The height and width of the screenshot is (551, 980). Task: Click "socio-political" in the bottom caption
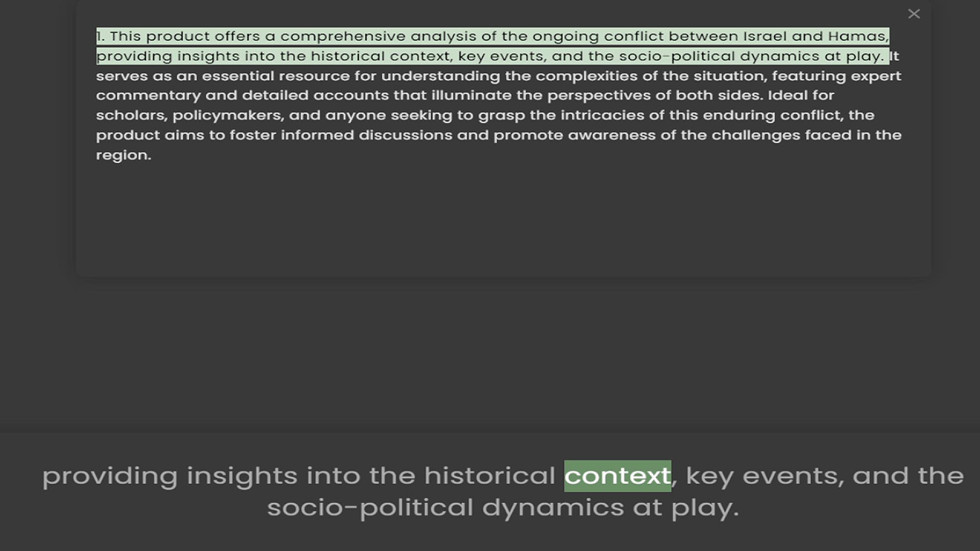pos(370,508)
